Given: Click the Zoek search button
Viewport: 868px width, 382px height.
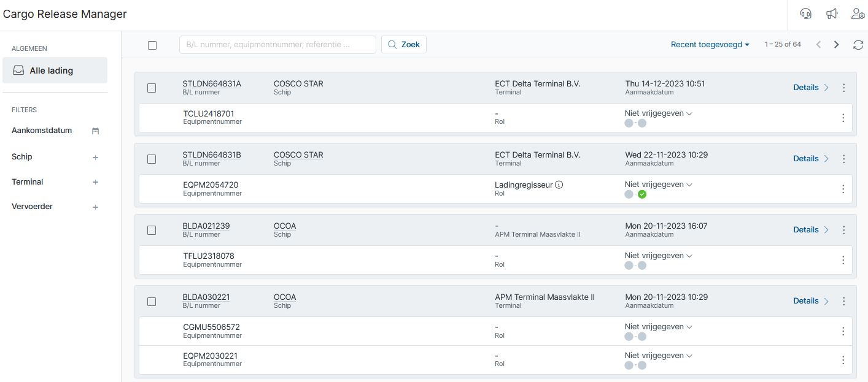Looking at the screenshot, I should (x=403, y=44).
